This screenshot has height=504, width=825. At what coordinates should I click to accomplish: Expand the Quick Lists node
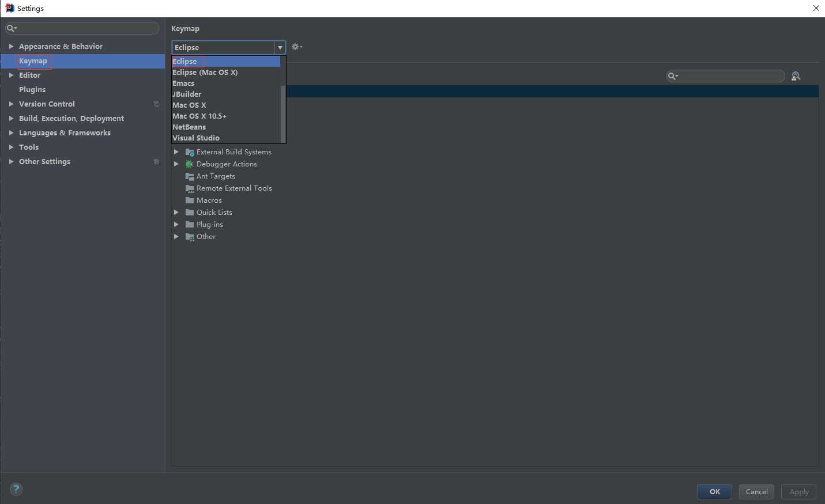[176, 213]
